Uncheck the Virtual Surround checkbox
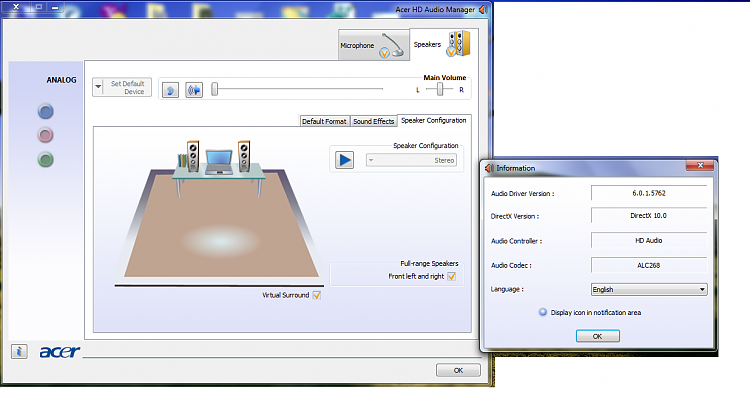 (x=317, y=295)
